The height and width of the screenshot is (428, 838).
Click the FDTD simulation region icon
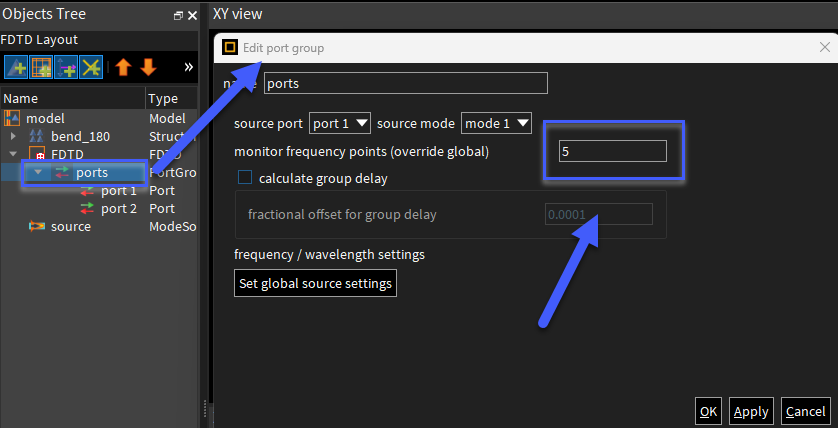pyautogui.click(x=37, y=154)
